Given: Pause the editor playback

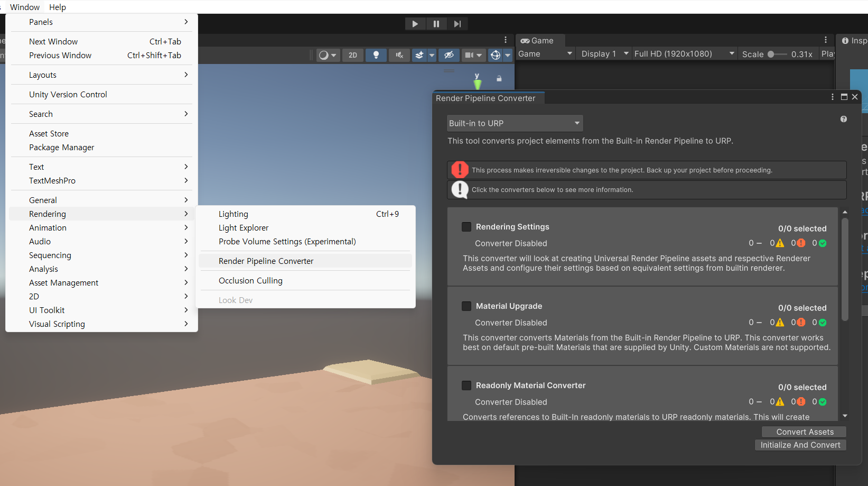Looking at the screenshot, I should (x=436, y=24).
